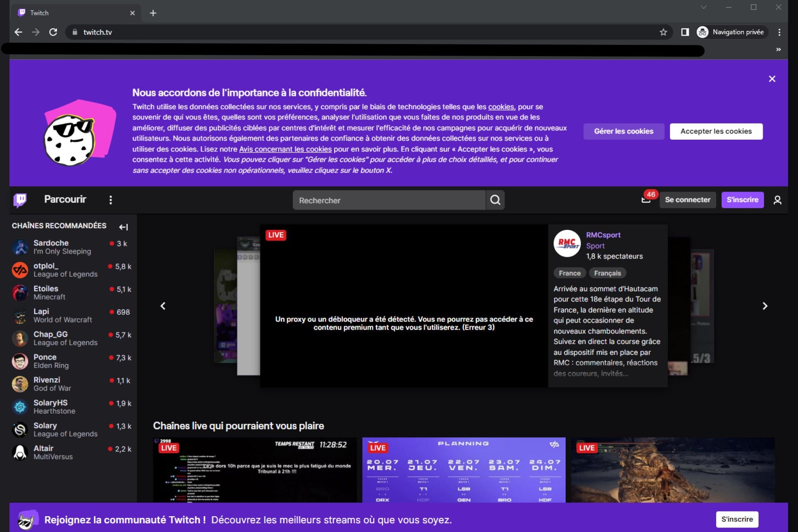Viewport: 798px width, 532px height.
Task: Open the Parcourir menu
Action: pos(65,199)
